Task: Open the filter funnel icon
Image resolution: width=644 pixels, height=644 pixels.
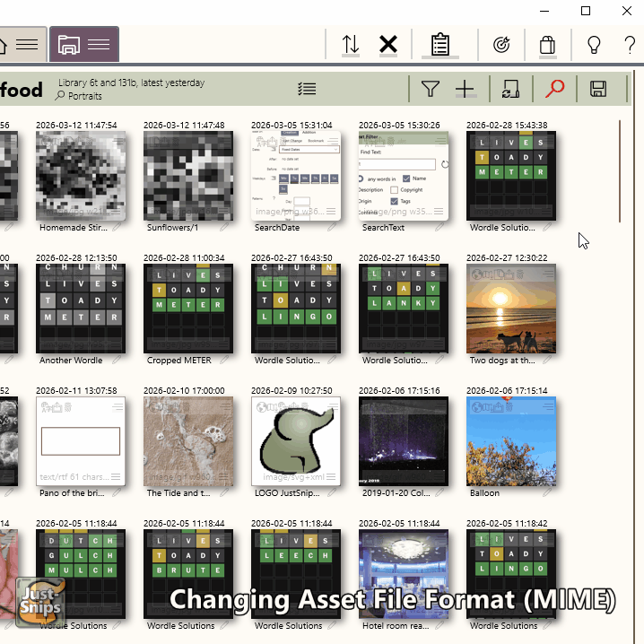Action: [431, 89]
